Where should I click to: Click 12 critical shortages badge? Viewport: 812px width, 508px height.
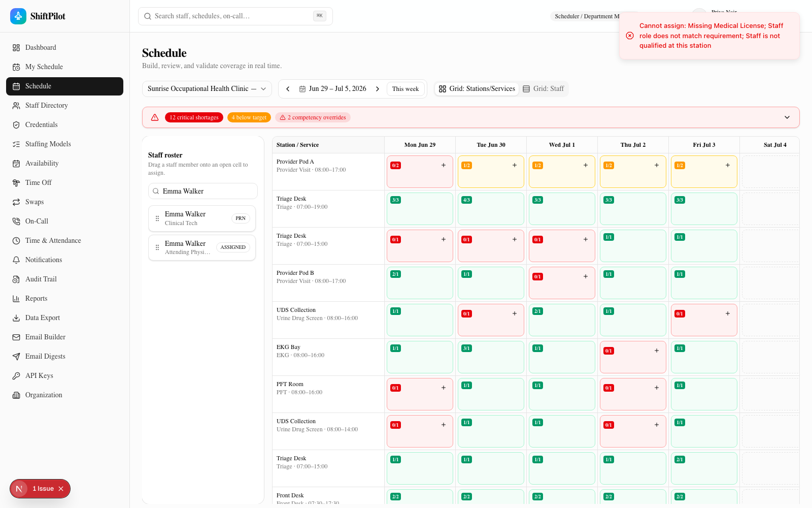(194, 117)
